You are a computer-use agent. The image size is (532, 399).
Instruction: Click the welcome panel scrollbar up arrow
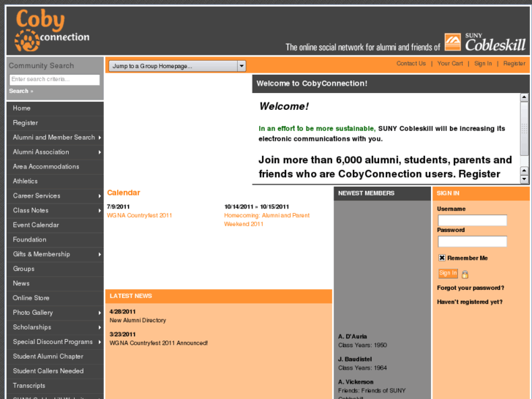pyautogui.click(x=524, y=97)
